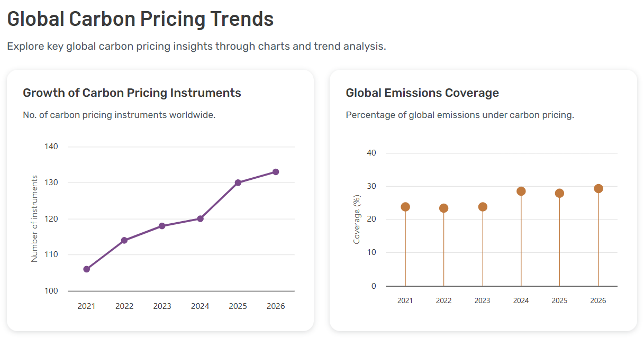Click the 130 tick label on instruments chart
The image size is (644, 347).
point(52,182)
